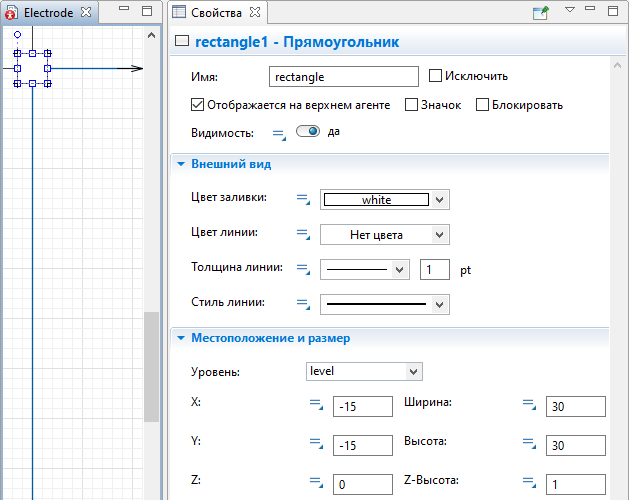Click the line width pt input field
This screenshot has height=500, width=629.
pyautogui.click(x=435, y=269)
